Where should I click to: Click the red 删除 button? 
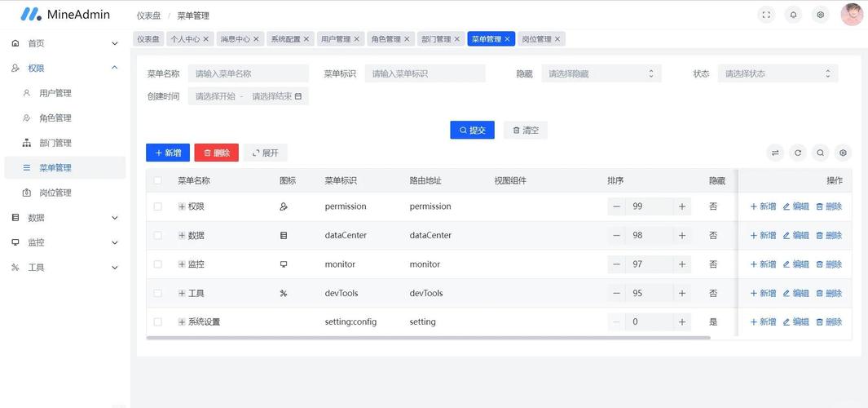click(x=217, y=153)
